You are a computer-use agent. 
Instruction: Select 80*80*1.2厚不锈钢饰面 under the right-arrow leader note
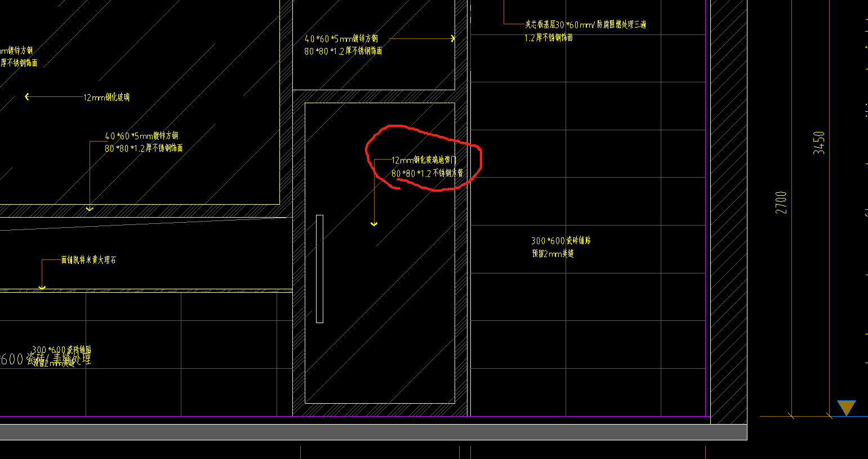(344, 51)
